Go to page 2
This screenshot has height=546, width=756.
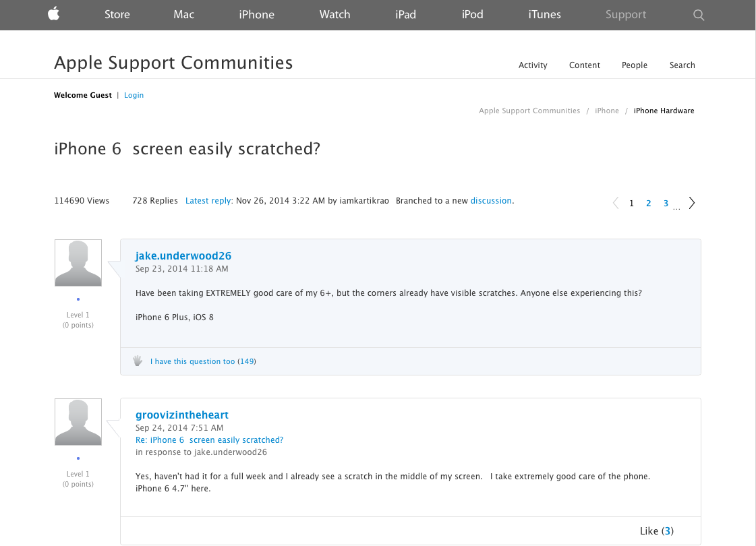point(649,204)
